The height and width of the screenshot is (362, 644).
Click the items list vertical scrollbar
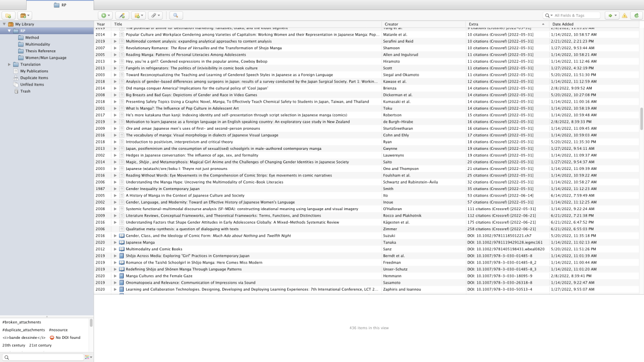pos(641,119)
